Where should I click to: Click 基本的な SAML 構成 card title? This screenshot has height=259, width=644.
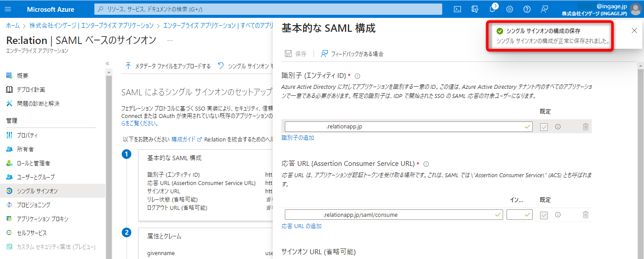point(174,158)
